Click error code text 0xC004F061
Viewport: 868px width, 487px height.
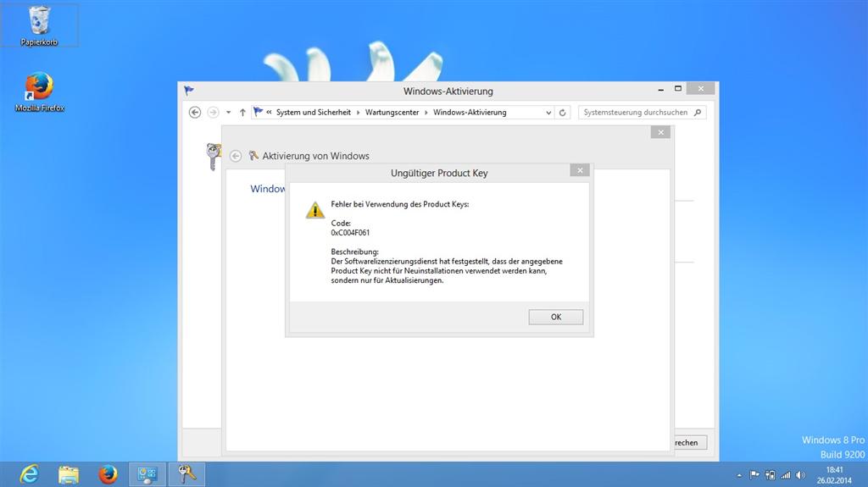coord(350,233)
